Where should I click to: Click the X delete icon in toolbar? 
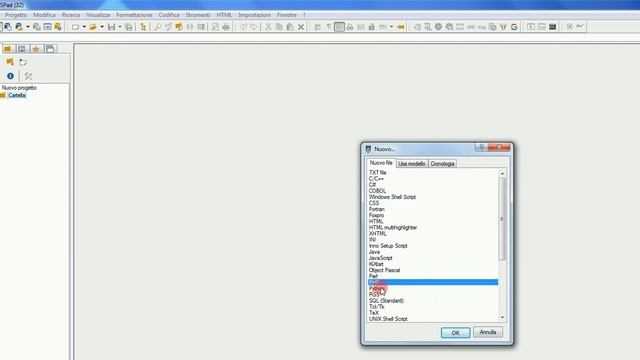(301, 27)
